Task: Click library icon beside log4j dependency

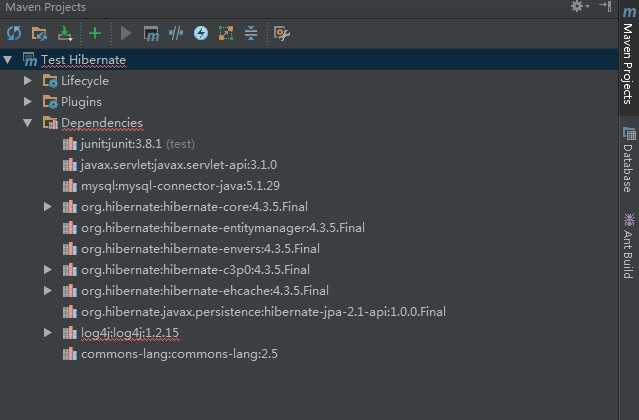Action: coord(70,332)
